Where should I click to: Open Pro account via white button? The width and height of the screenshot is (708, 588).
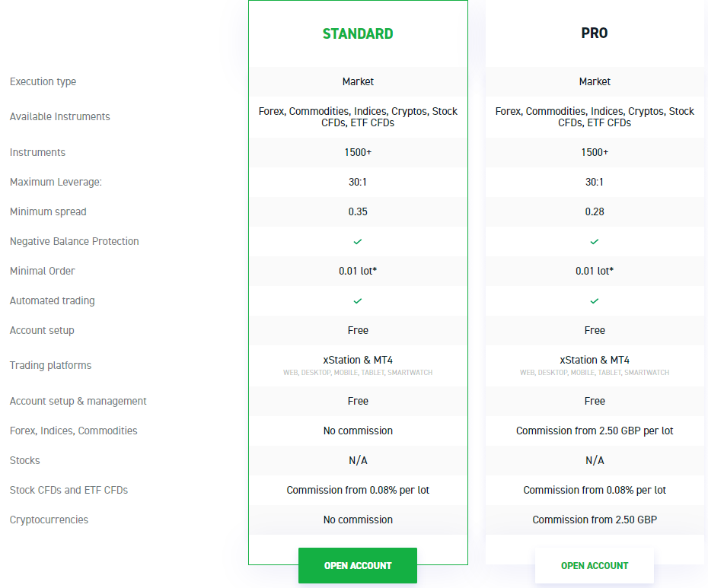pos(595,565)
